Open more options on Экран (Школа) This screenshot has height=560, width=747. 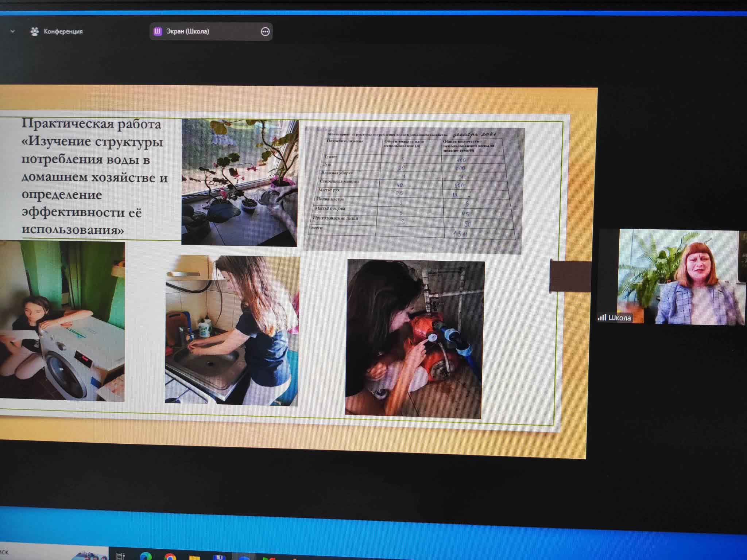(x=265, y=32)
